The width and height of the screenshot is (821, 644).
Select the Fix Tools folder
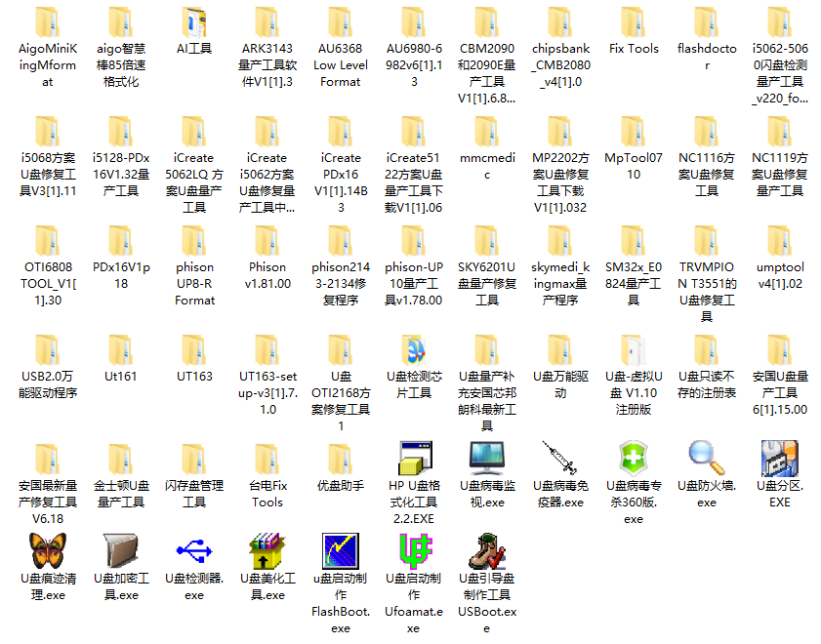coord(634,22)
